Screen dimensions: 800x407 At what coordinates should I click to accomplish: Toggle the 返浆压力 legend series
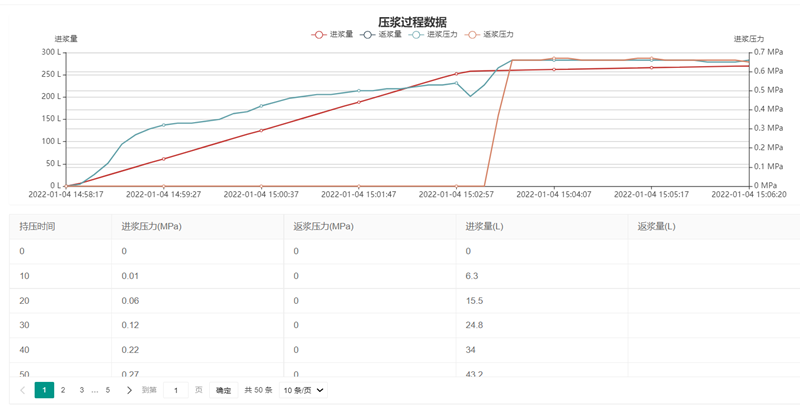click(x=489, y=35)
